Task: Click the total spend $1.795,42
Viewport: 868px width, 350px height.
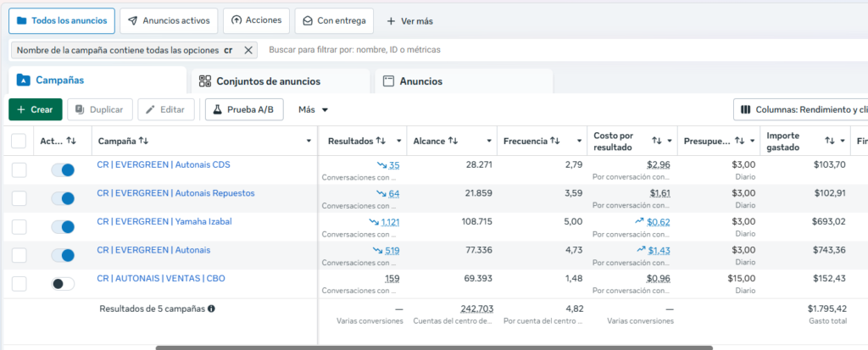Action: 826,308
